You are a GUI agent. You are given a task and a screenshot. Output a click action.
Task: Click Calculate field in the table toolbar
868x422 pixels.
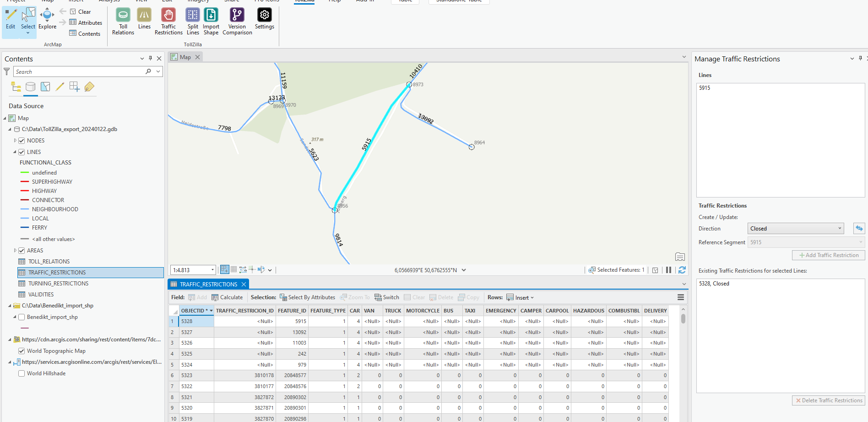coord(227,297)
